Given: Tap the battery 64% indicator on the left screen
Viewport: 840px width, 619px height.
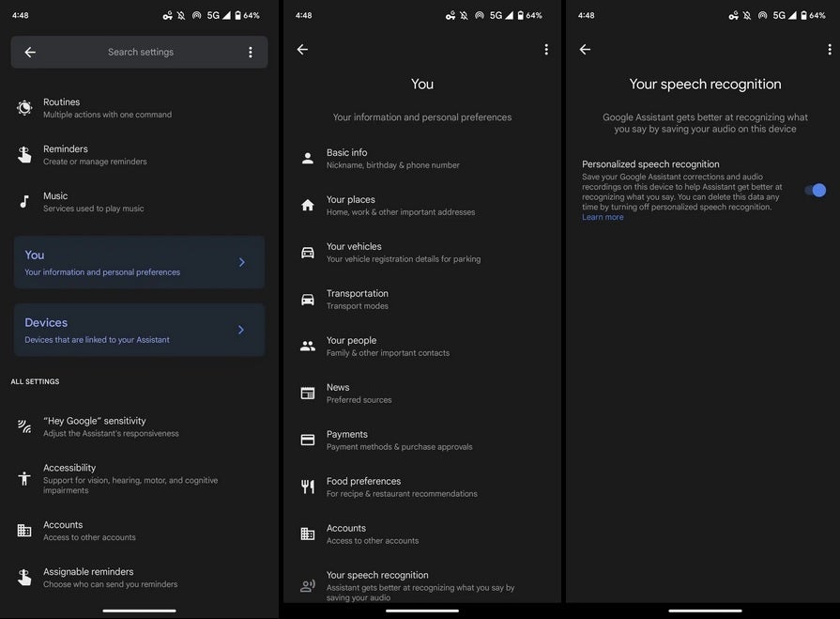Looking at the screenshot, I should coord(247,16).
